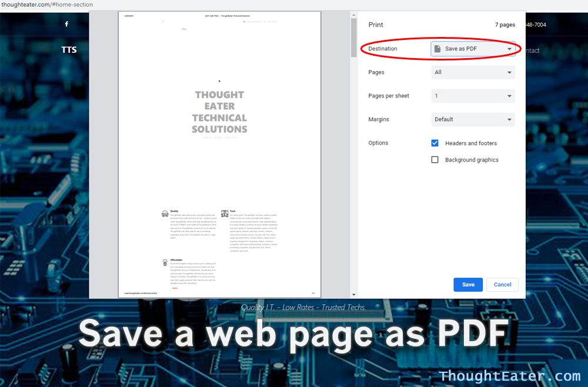Click the small black triangle in the preview
This screenshot has width=588, height=387.
(x=219, y=81)
